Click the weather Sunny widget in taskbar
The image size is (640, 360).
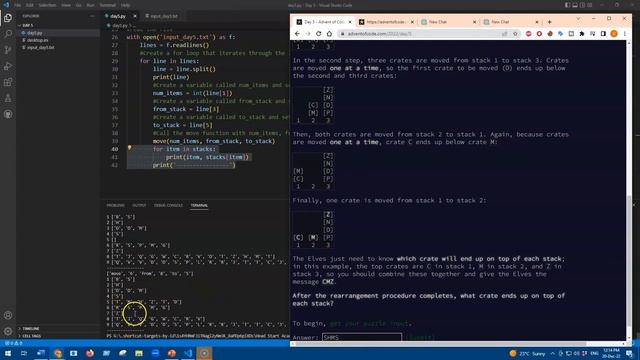(527, 353)
